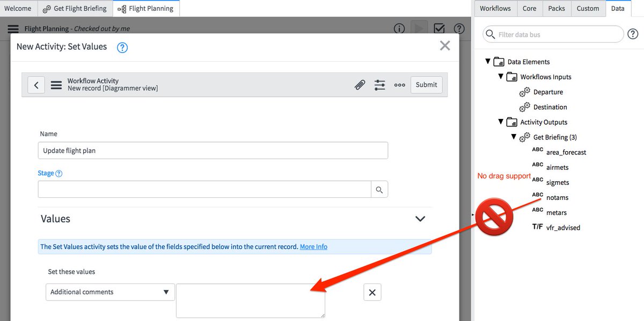Select the airmets data element
This screenshot has height=321, width=644.
pos(558,167)
